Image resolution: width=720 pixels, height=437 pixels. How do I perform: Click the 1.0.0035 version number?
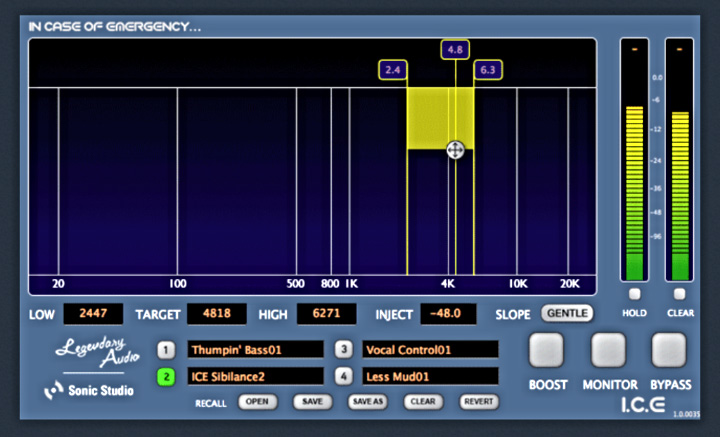tap(686, 415)
